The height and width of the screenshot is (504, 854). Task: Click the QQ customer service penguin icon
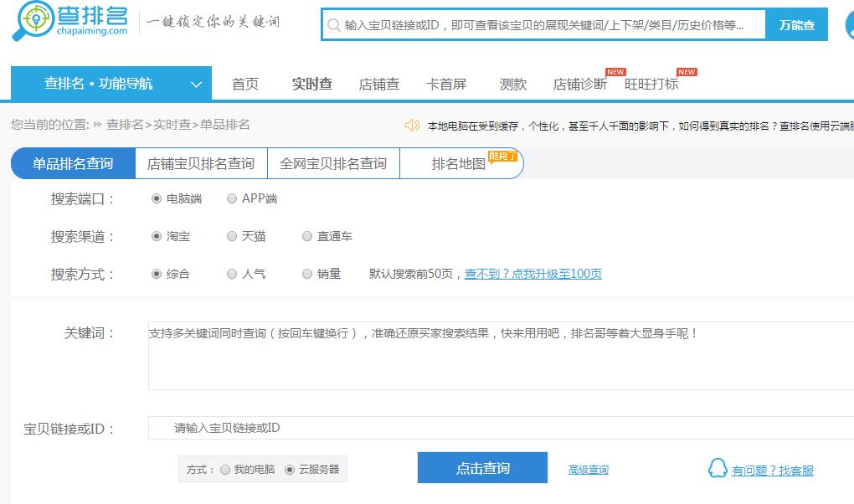(717, 468)
